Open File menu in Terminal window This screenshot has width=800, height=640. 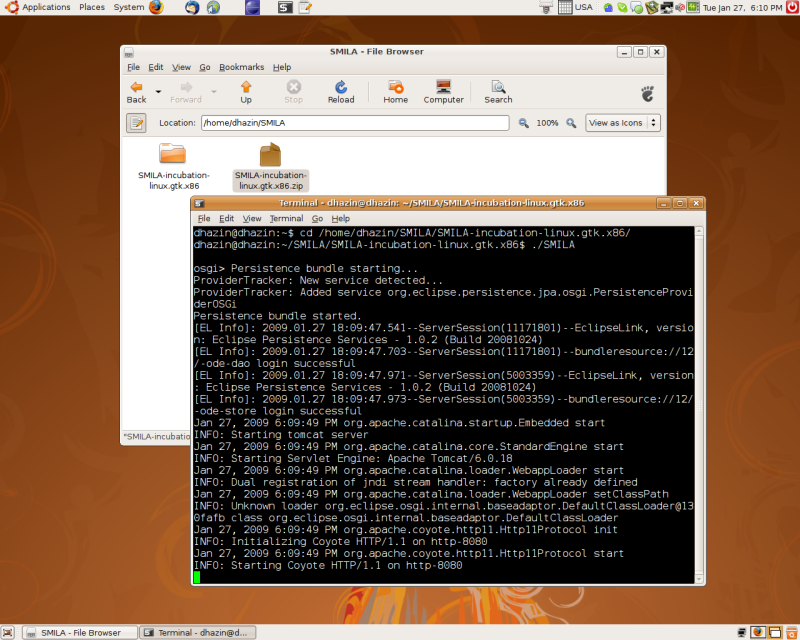click(x=204, y=218)
